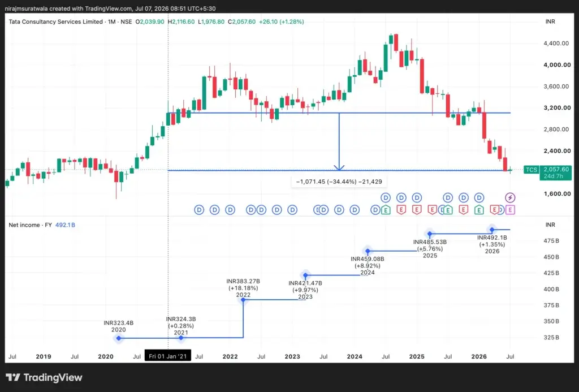The width and height of the screenshot is (579, 392).
Task: Click the purple lightning bolt event marker
Action: click(x=510, y=197)
